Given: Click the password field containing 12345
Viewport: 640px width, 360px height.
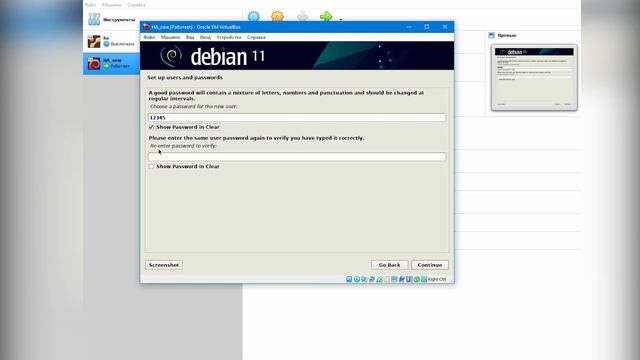Looking at the screenshot, I should [x=297, y=118].
